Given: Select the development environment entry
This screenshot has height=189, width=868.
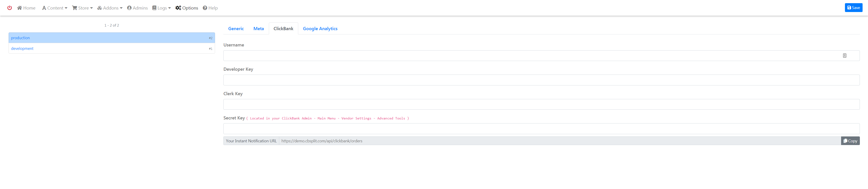Looking at the screenshot, I should 111,48.
